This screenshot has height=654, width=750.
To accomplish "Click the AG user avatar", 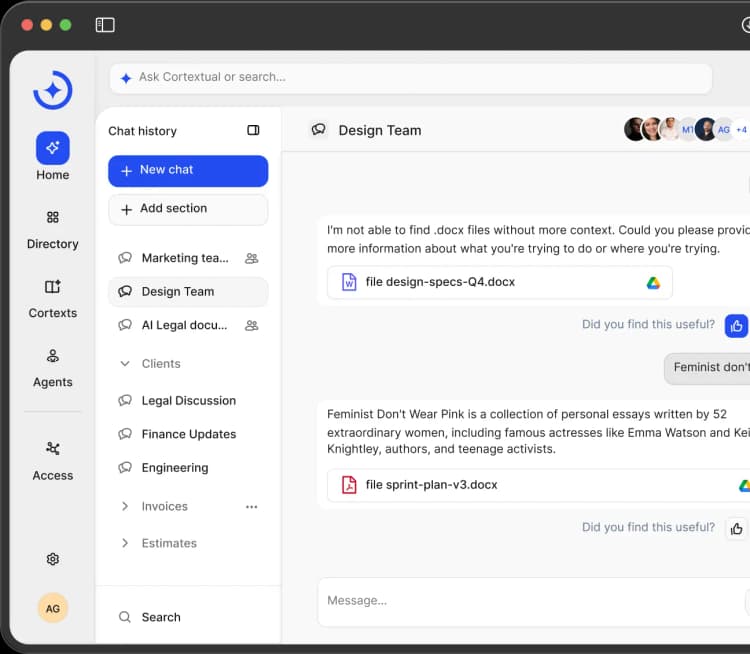I will point(53,608).
